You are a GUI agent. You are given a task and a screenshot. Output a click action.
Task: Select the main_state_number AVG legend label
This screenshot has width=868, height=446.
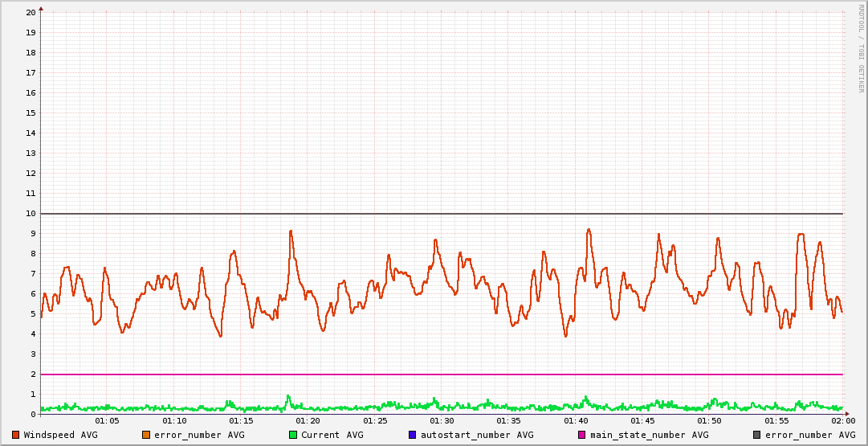pyautogui.click(x=649, y=435)
